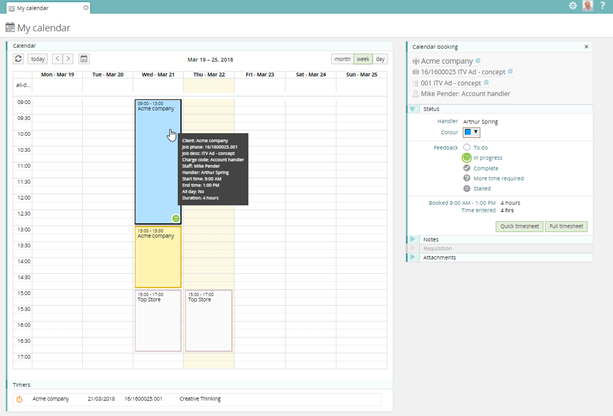The image size is (613, 416).
Task: Click the help question mark icon
Action: point(603,6)
